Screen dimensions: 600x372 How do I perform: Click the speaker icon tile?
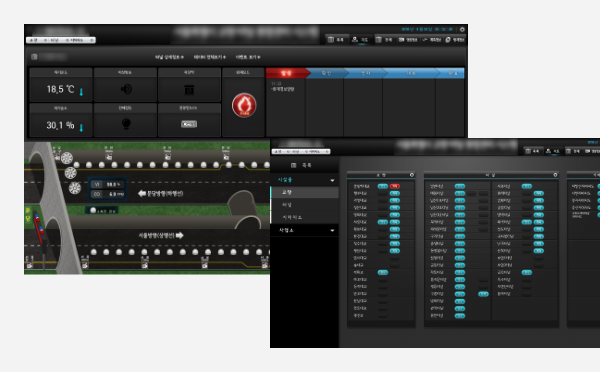[x=126, y=89]
